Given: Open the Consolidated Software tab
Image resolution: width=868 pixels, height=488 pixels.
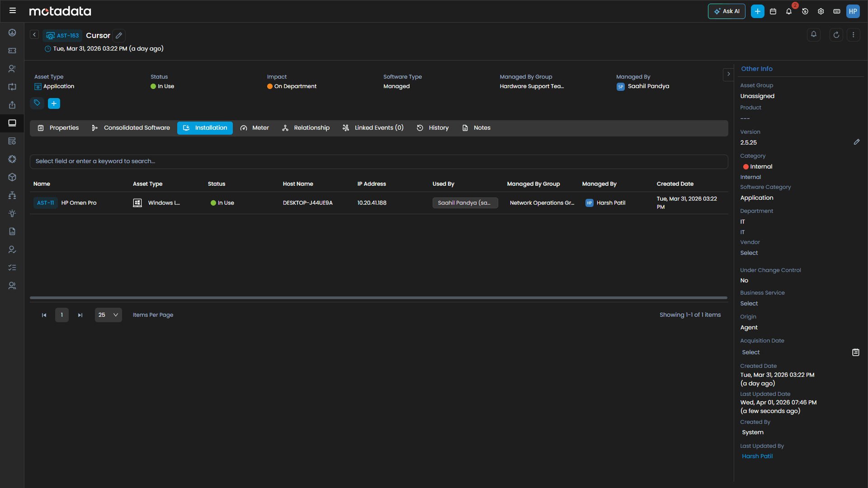Looking at the screenshot, I should (136, 128).
